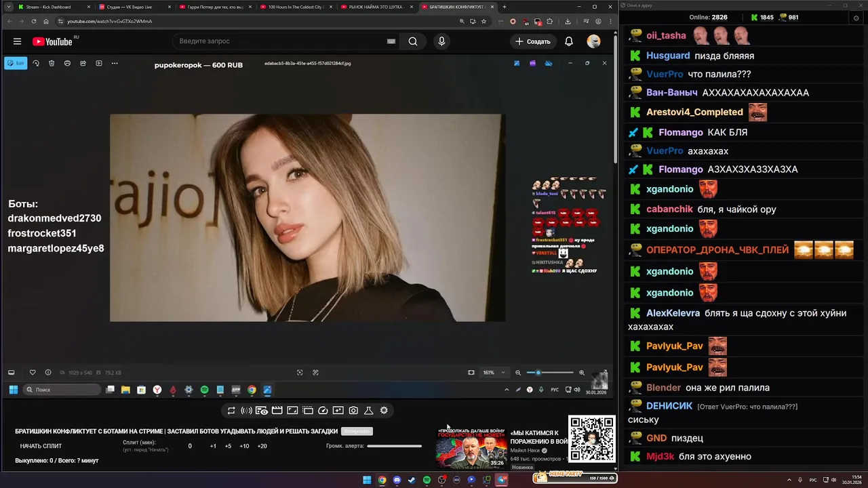
Task: Add image to favorites with heart icon
Action: pos(32,372)
